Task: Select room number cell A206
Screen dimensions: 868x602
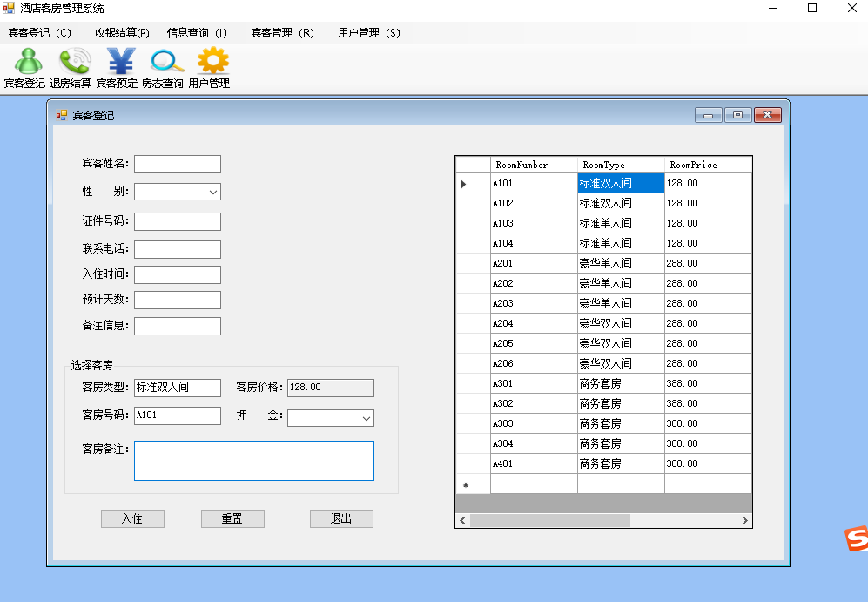Action: tap(535, 363)
